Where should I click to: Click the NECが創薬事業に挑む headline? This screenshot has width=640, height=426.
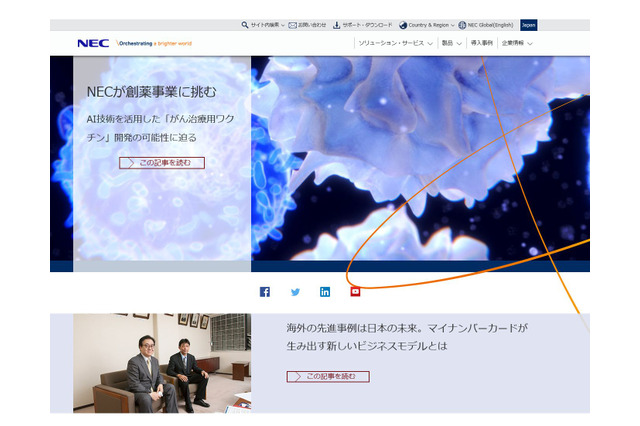tap(151, 92)
